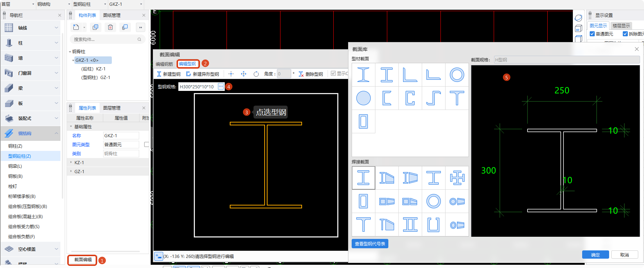Click the 新建异形型钢 button
Viewport: 644px width, 268px height.
[x=202, y=74]
